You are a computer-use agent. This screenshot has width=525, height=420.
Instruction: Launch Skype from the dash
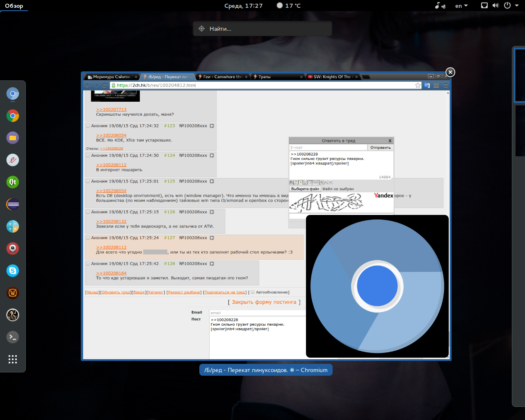tap(13, 271)
